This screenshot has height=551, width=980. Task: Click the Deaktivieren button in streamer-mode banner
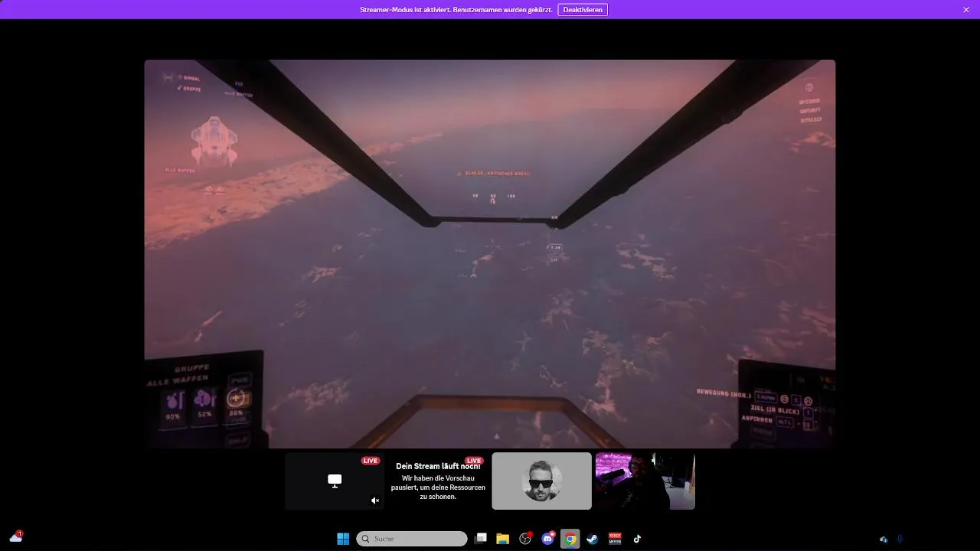click(583, 9)
